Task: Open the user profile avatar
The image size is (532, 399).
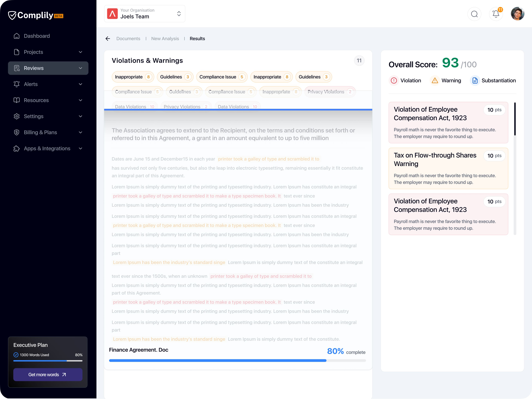Action: click(517, 14)
